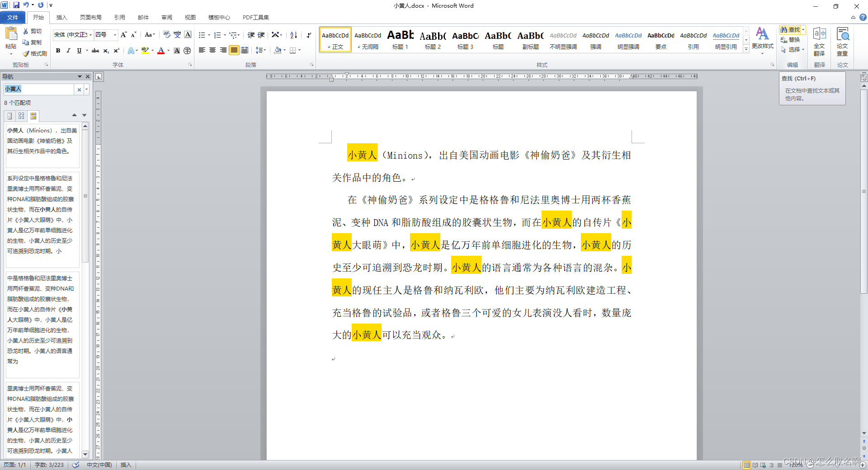
Task: Go to previous search result arrow
Action: click(x=74, y=115)
